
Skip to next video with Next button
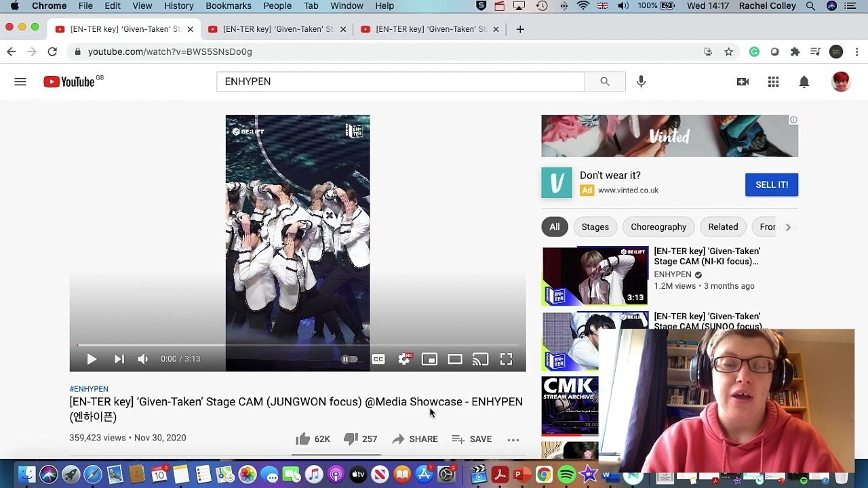[x=119, y=359]
